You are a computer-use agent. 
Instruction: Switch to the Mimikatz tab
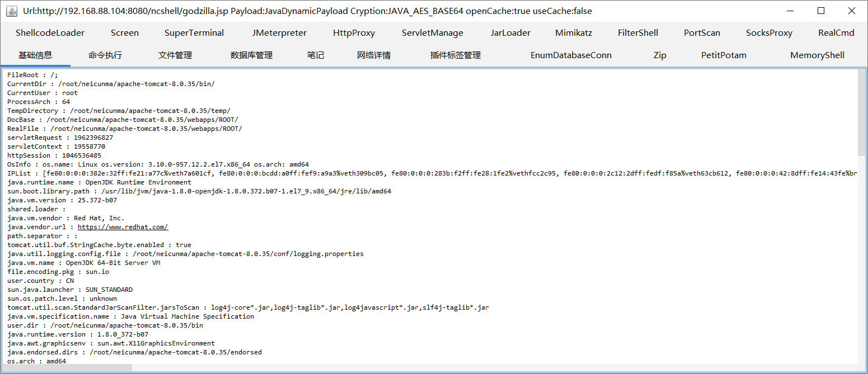click(x=574, y=33)
